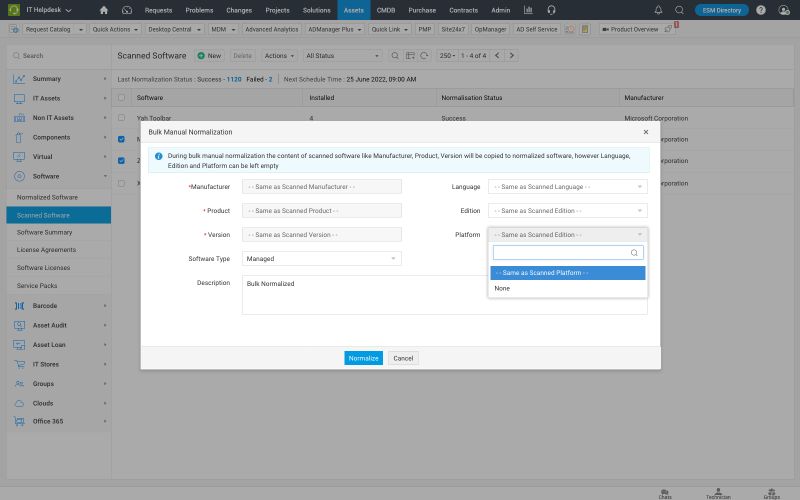Click the global search magnifier icon
The width and height of the screenshot is (800, 500).
pyautogui.click(x=679, y=10)
